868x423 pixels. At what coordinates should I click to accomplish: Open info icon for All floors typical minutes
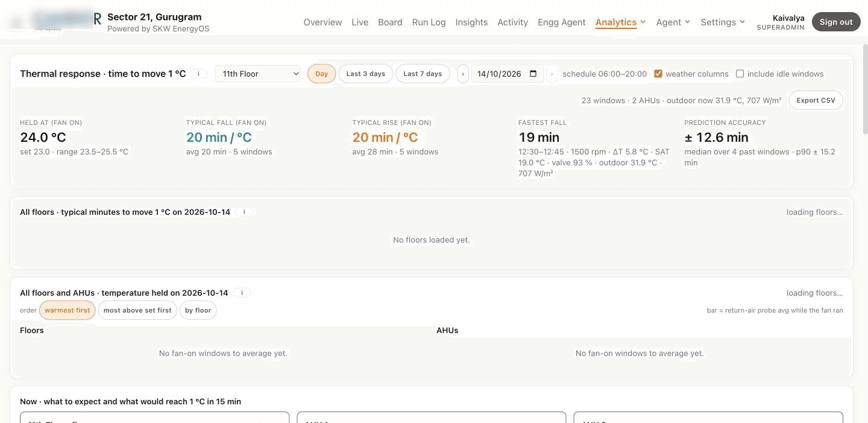(x=244, y=212)
